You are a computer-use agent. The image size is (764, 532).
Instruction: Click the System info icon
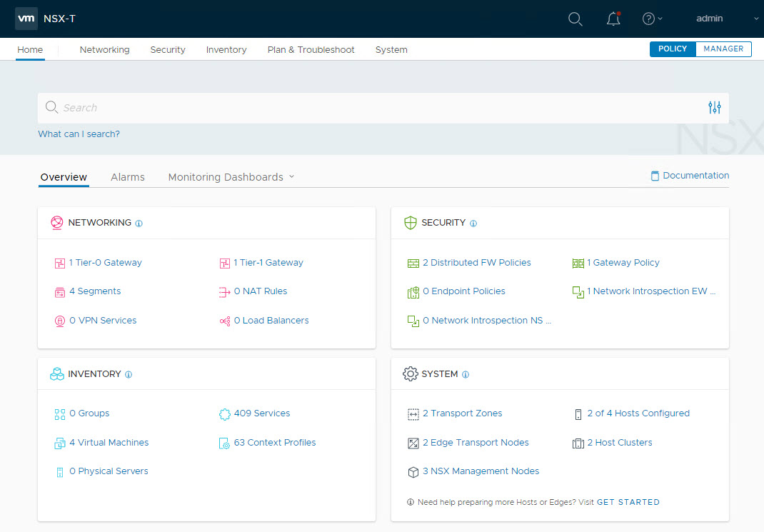pyautogui.click(x=466, y=374)
